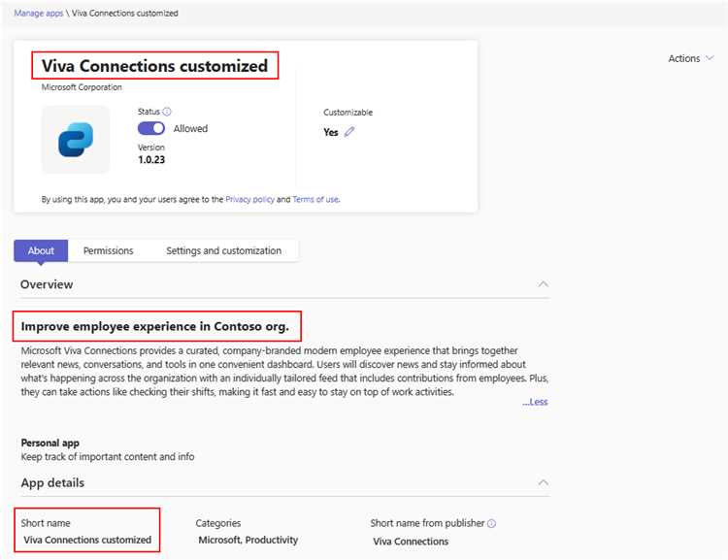The image size is (728, 560).
Task: Open the Settings and customization tab
Action: pos(224,250)
